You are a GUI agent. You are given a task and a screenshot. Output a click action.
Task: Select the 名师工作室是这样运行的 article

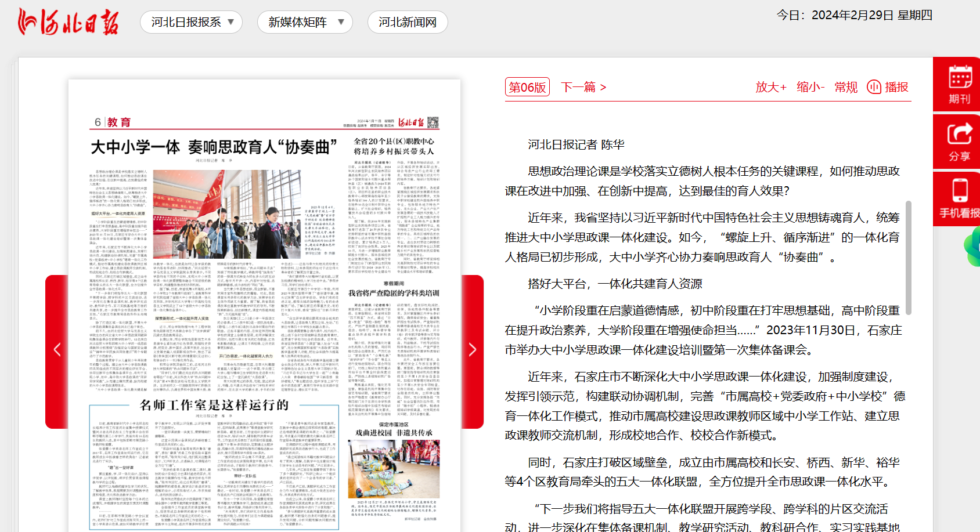click(214, 404)
